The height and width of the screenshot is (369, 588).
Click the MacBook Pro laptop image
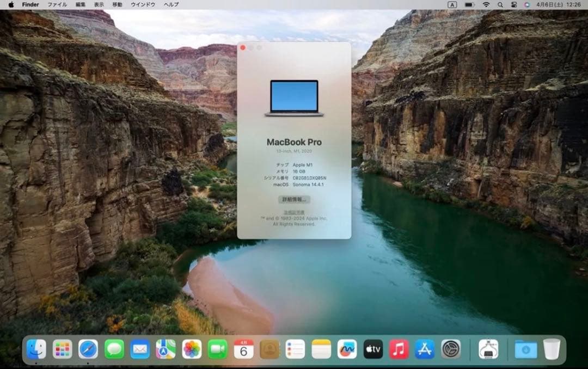click(294, 99)
